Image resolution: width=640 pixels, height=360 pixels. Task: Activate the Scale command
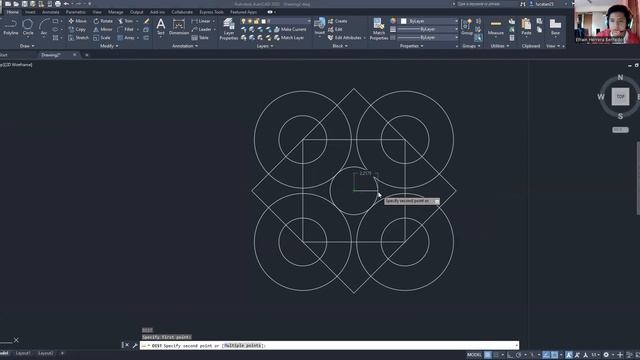102,38
